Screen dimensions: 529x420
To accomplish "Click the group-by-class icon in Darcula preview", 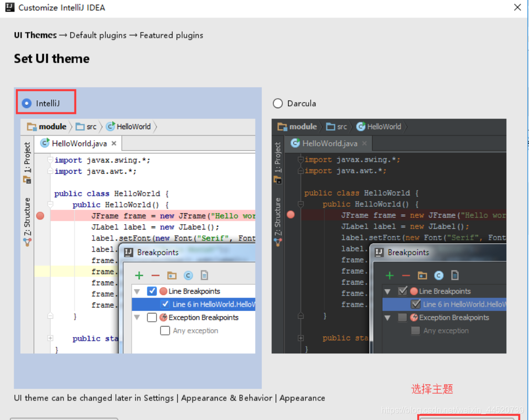I will pyautogui.click(x=439, y=276).
